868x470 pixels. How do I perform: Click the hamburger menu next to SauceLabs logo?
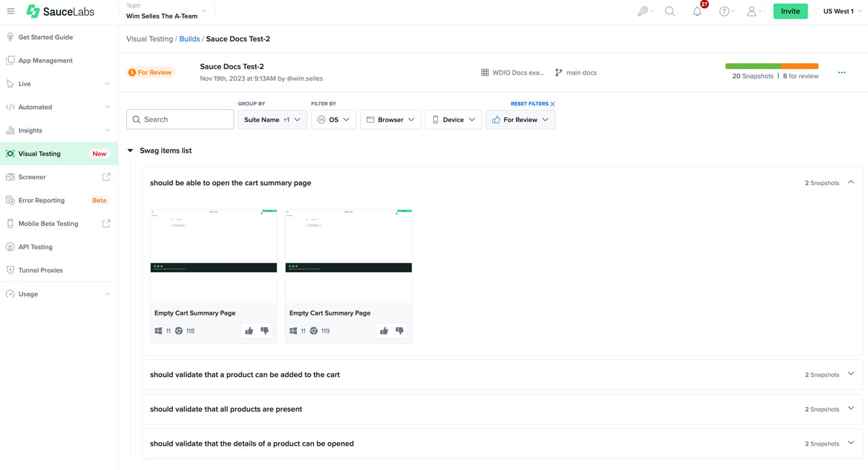tap(11, 11)
